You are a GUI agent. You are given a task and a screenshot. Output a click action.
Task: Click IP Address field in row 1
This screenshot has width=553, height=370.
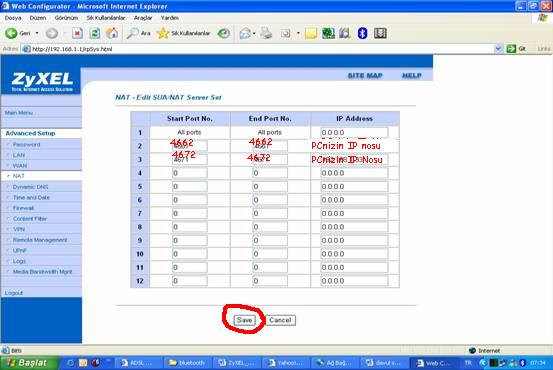(354, 132)
